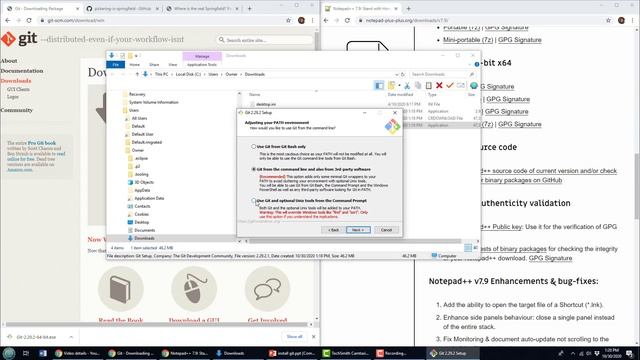Open the Mini-portable (7z) link
This screenshot has height=360, width=640.
point(468,40)
